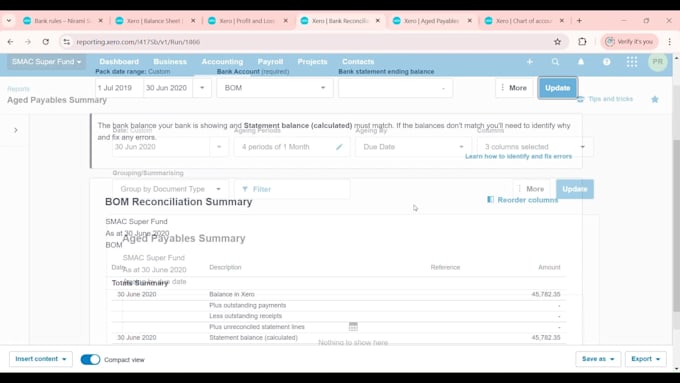Open the Insert content dropdown
The width and height of the screenshot is (680, 383).
click(41, 359)
